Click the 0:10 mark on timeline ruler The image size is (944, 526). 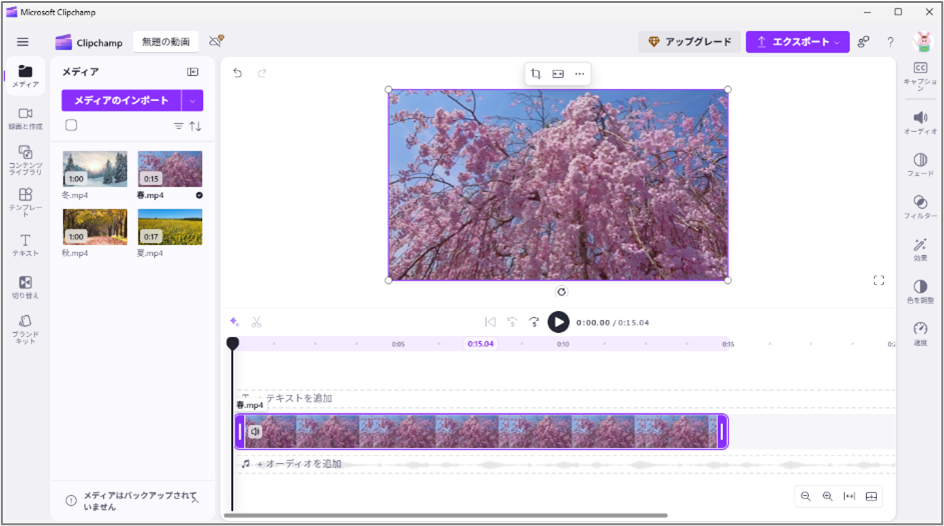pos(563,344)
